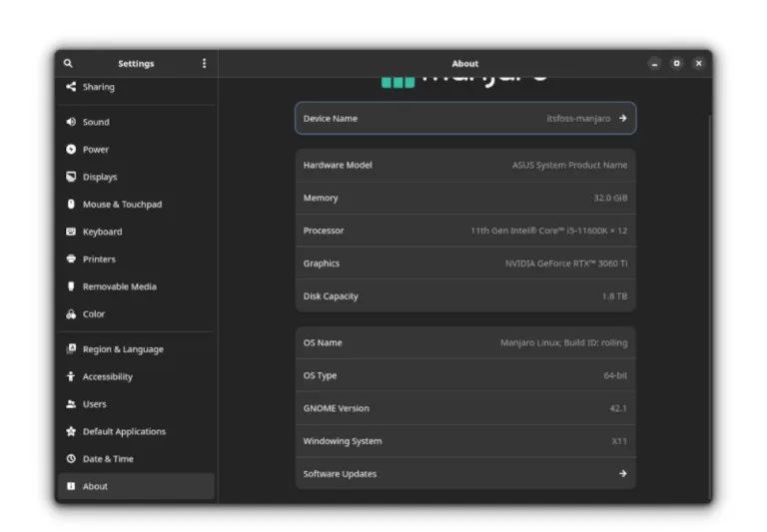Click the Sound speaker icon
The height and width of the screenshot is (532, 767).
pos(71,122)
